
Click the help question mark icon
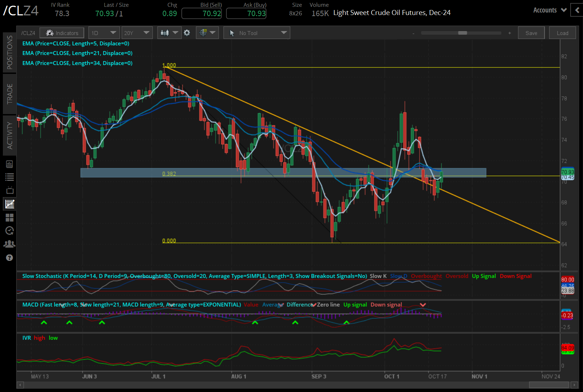click(x=10, y=257)
